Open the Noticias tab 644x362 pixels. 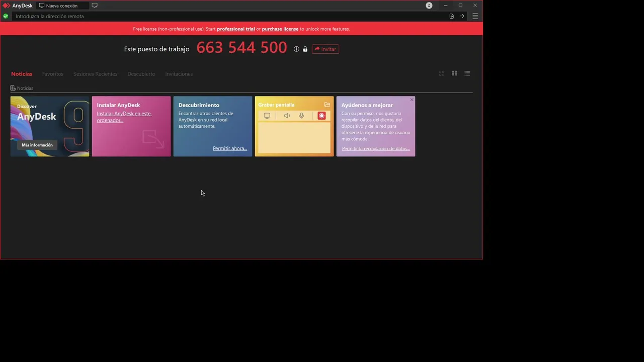tap(22, 74)
